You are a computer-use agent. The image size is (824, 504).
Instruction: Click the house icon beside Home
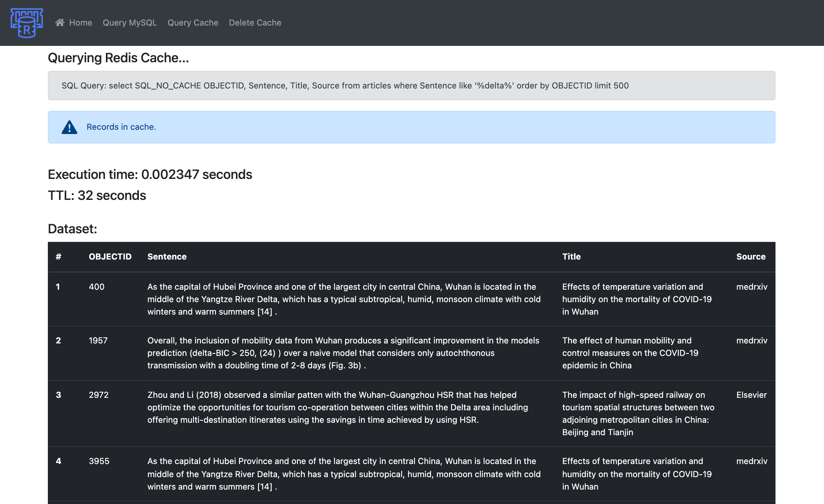tap(60, 22)
